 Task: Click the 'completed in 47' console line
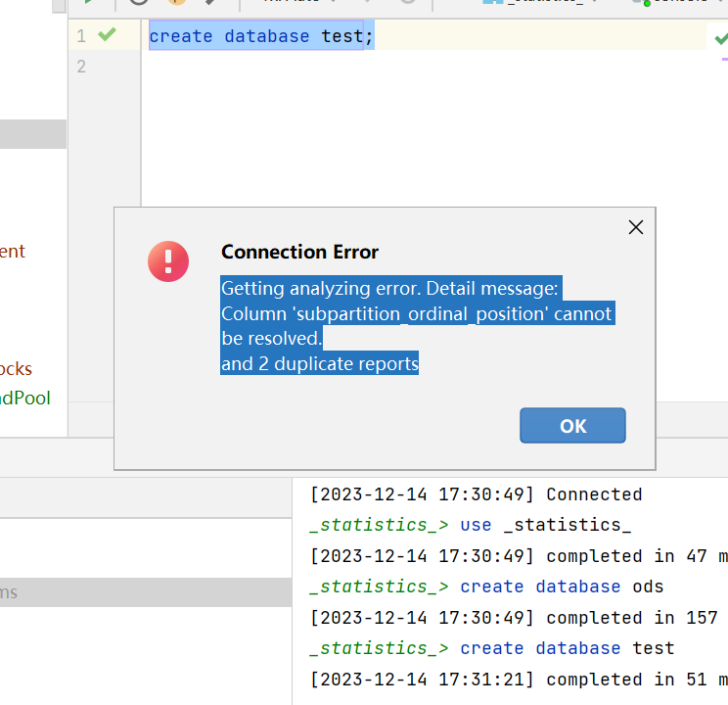coord(519,556)
